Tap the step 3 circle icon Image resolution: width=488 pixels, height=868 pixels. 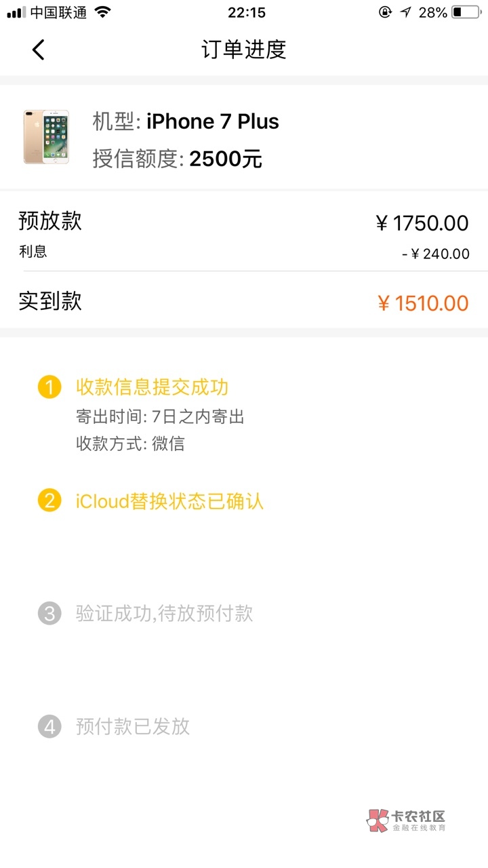pyautogui.click(x=49, y=614)
